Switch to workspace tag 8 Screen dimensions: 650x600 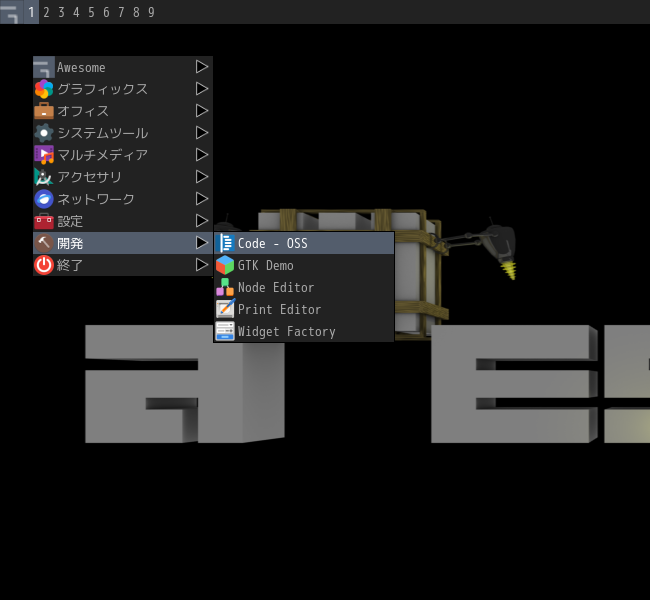[136, 12]
